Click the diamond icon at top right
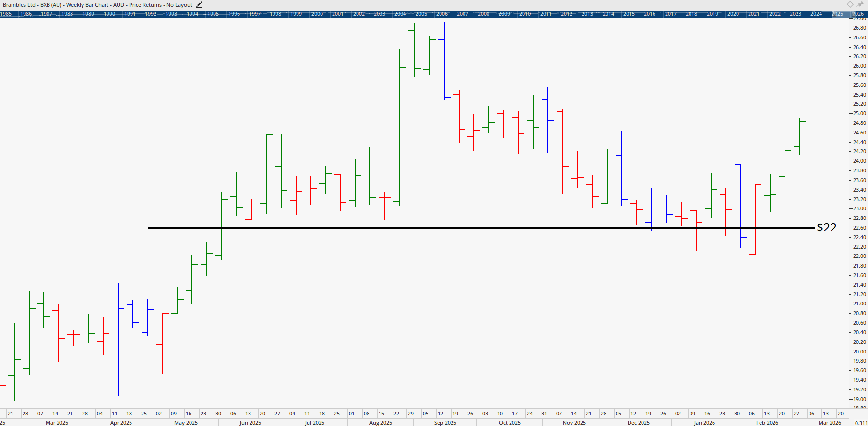Image resolution: width=868 pixels, height=426 pixels. 850,4
